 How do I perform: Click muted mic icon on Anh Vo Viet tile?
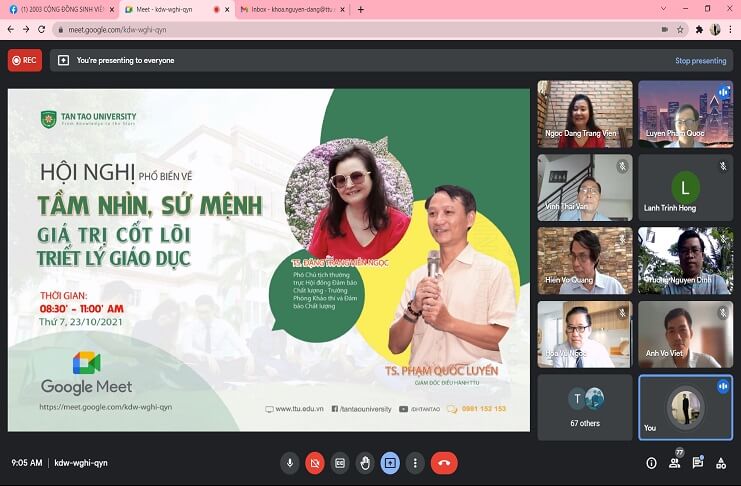pos(723,312)
